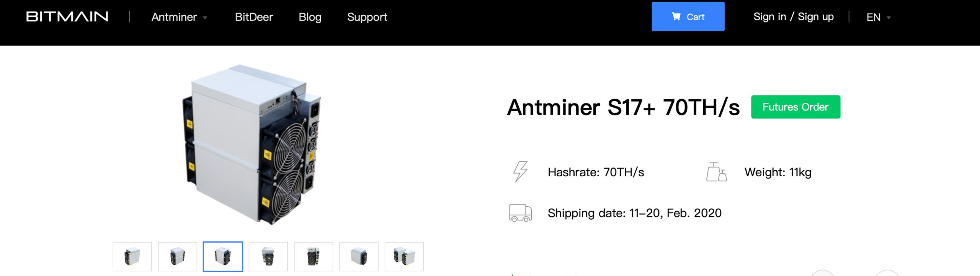Click the green Futures Order badge
980x276 pixels.
pyautogui.click(x=795, y=107)
